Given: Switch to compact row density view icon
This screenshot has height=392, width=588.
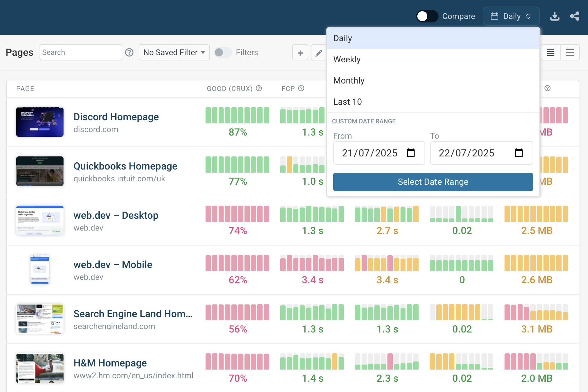Looking at the screenshot, I should coord(551,52).
